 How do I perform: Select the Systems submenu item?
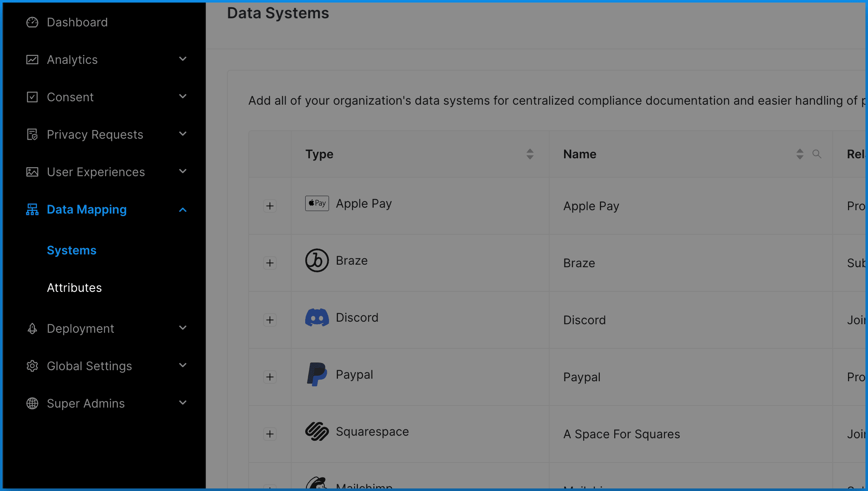[71, 250]
